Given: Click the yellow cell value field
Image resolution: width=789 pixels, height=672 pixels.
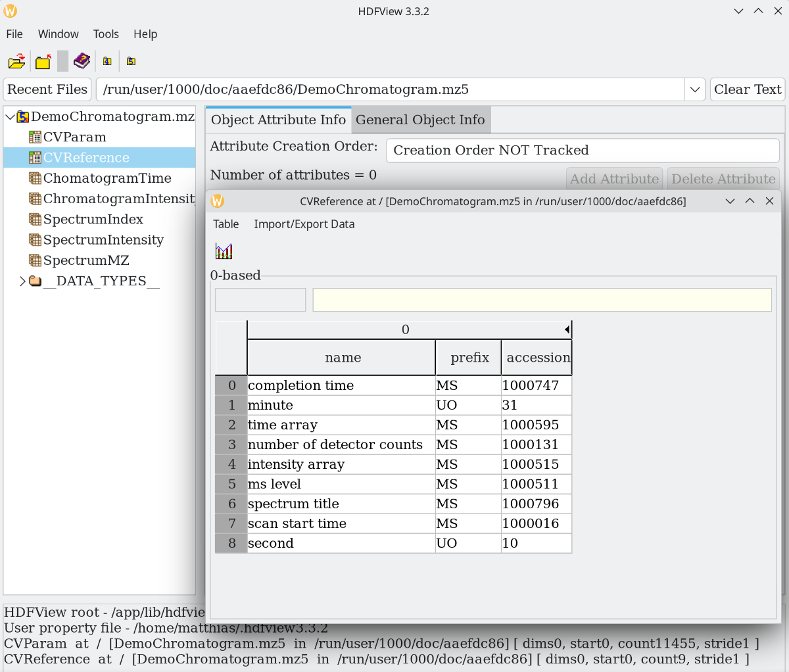Looking at the screenshot, I should [542, 300].
